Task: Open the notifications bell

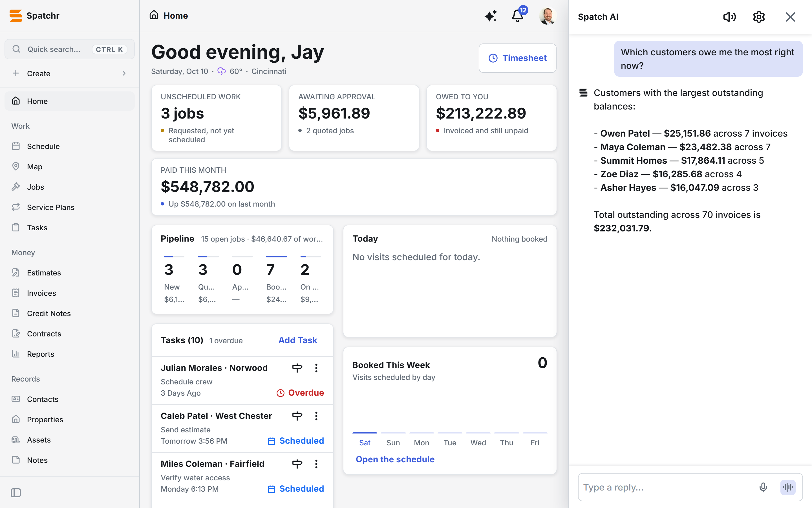Action: tap(518, 16)
